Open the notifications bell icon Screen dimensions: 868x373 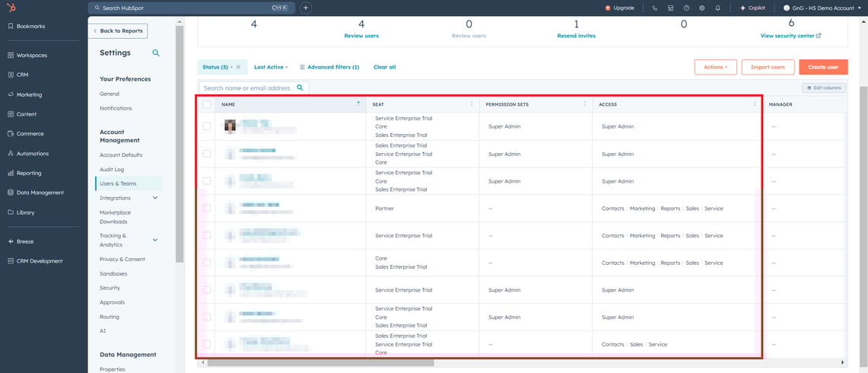[718, 8]
